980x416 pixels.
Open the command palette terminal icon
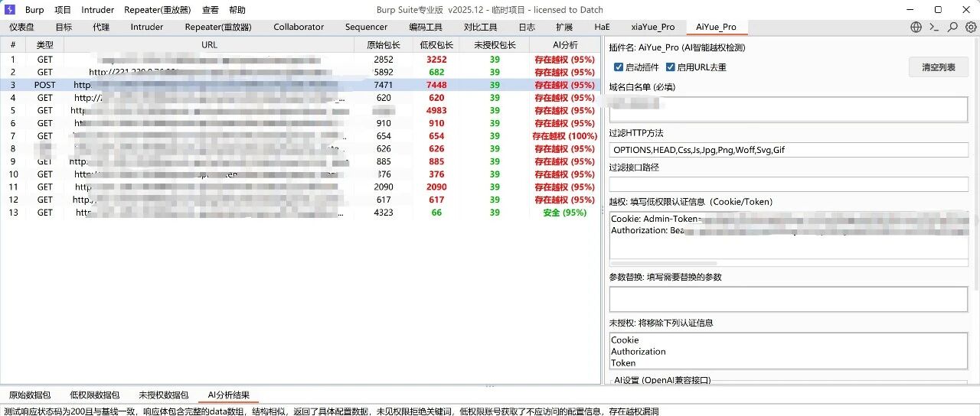[934, 27]
